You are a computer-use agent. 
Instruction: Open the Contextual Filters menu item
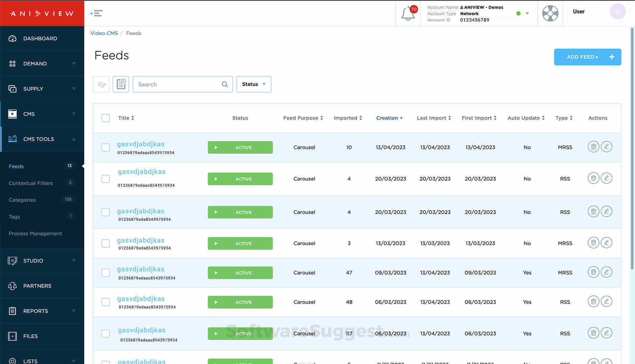31,183
